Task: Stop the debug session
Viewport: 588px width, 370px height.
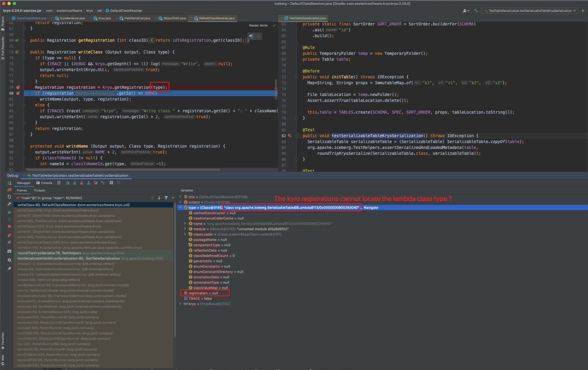Action: (x=9, y=226)
